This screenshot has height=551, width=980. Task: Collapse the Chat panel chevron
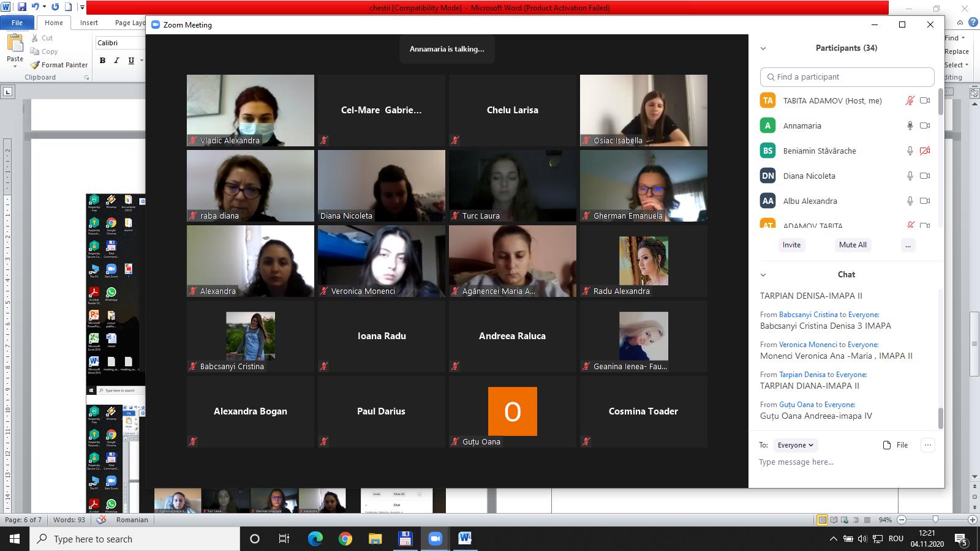[x=763, y=275]
